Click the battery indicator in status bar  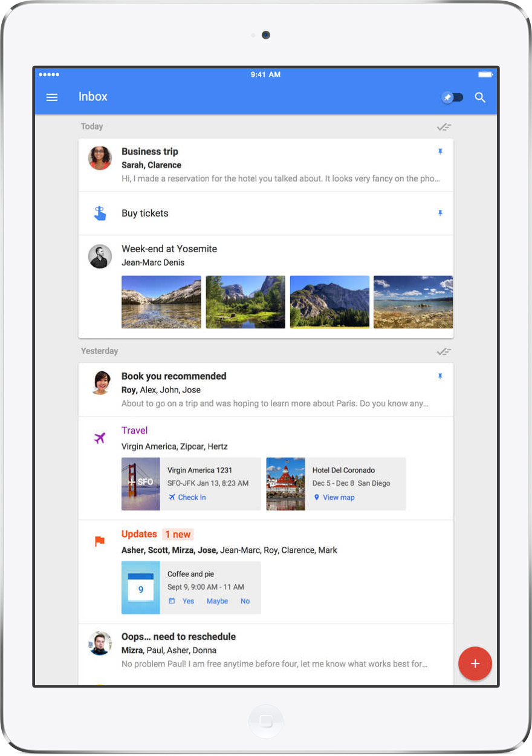[x=485, y=74]
